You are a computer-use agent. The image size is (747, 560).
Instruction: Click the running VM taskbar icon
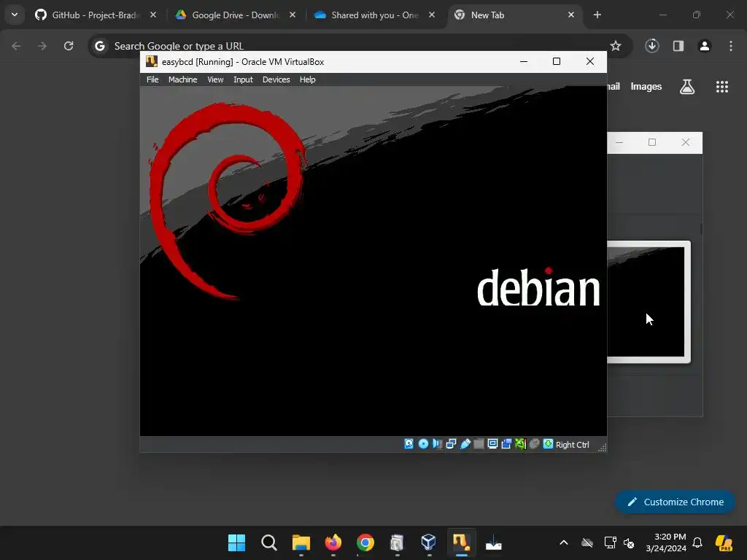point(461,542)
